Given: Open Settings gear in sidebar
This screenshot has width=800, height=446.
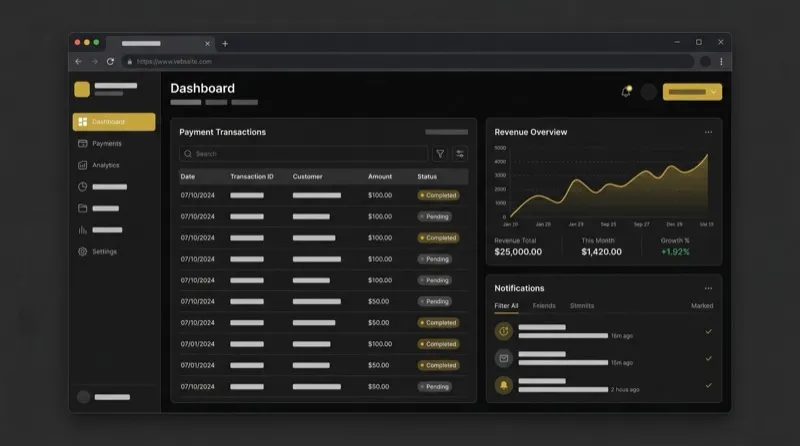Looking at the screenshot, I should [x=103, y=251].
